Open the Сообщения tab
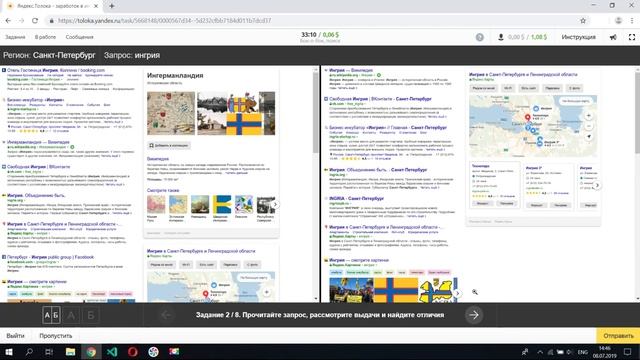 click(80, 37)
